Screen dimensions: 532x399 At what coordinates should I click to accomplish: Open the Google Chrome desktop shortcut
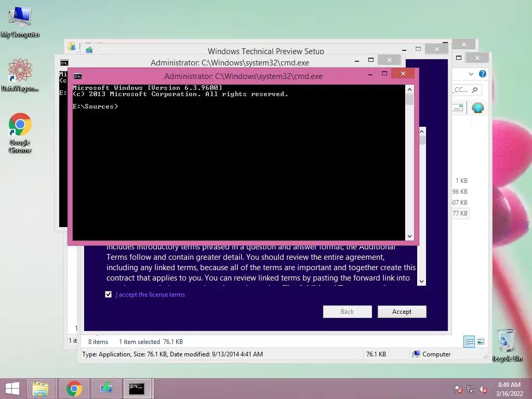[20, 132]
